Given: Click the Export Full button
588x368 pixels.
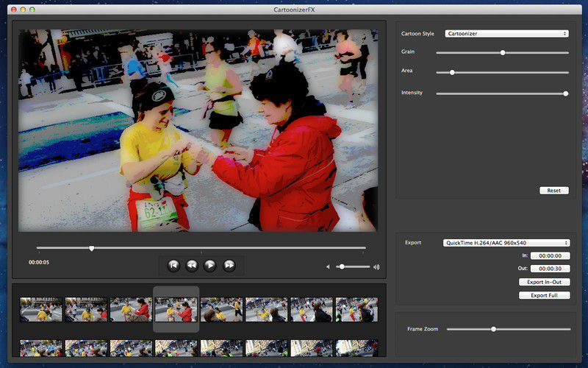Looking at the screenshot, I should (544, 295).
